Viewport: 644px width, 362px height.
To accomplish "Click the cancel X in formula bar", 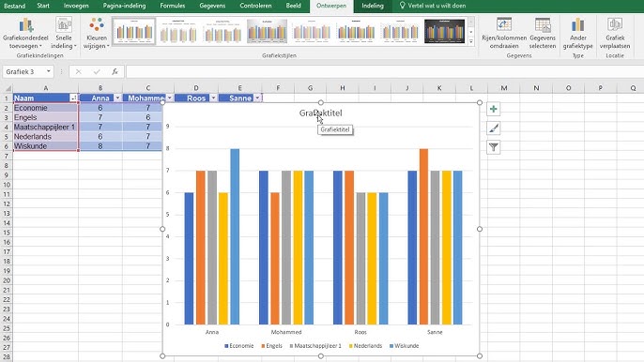I will click(78, 71).
